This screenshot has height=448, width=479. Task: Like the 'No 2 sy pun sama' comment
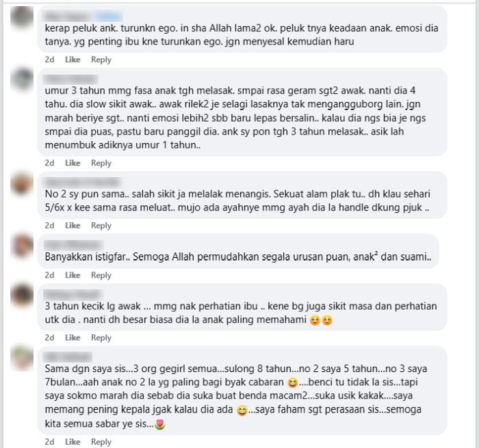click(73, 226)
